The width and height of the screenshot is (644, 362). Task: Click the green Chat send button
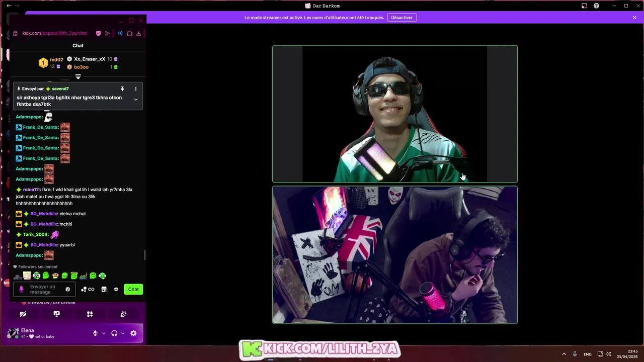[x=133, y=289]
